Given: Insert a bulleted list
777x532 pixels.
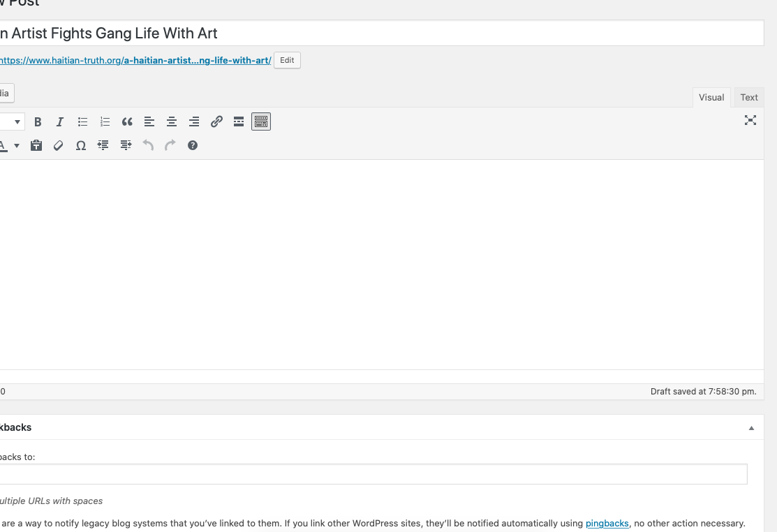Looking at the screenshot, I should pyautogui.click(x=82, y=122).
